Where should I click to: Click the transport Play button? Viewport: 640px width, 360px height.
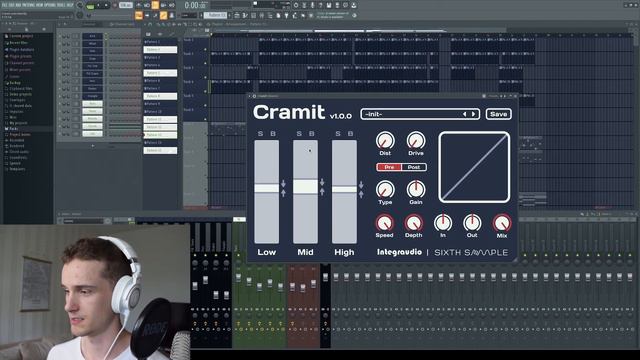pyautogui.click(x=98, y=5)
